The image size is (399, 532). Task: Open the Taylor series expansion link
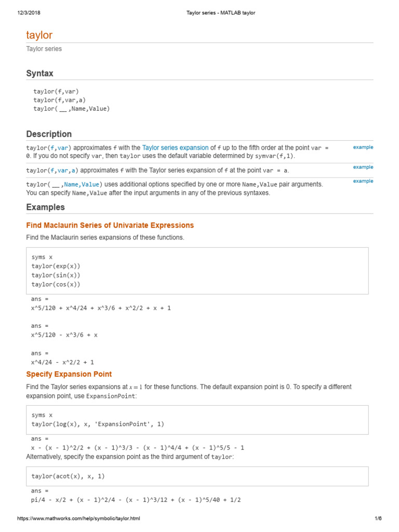click(x=175, y=148)
